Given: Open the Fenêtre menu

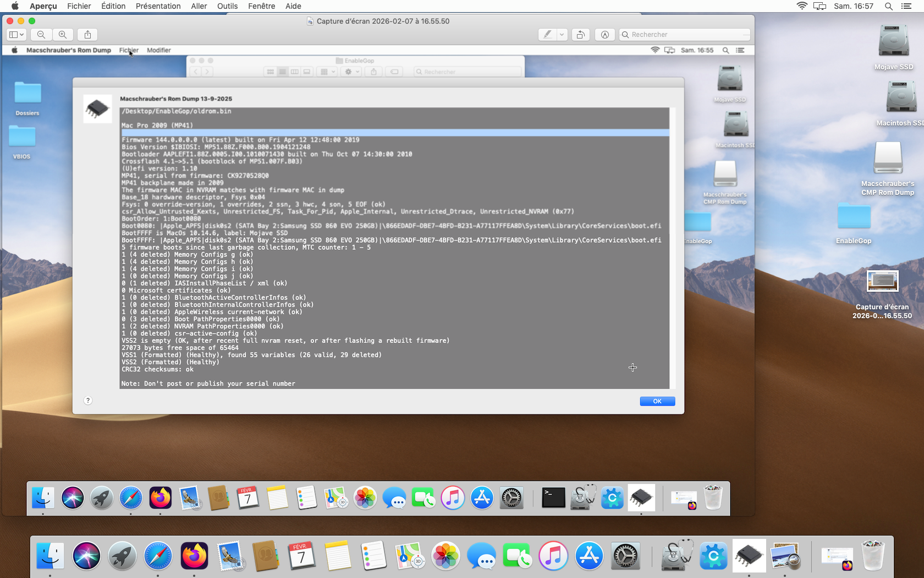Looking at the screenshot, I should pyautogui.click(x=262, y=6).
